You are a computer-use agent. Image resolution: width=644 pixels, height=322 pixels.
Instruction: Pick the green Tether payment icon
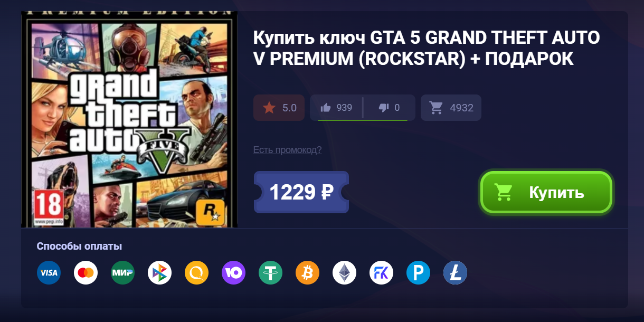tap(270, 273)
